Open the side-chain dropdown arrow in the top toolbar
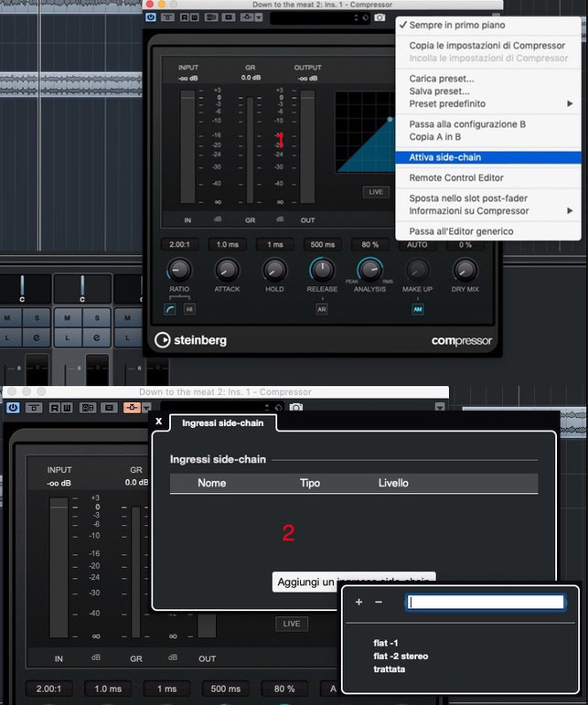The height and width of the screenshot is (705, 588). 259,17
